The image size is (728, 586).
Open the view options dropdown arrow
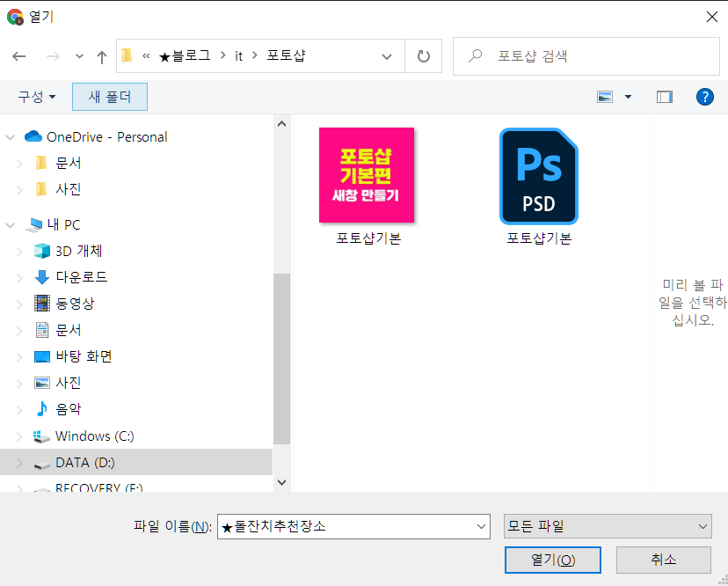628,97
